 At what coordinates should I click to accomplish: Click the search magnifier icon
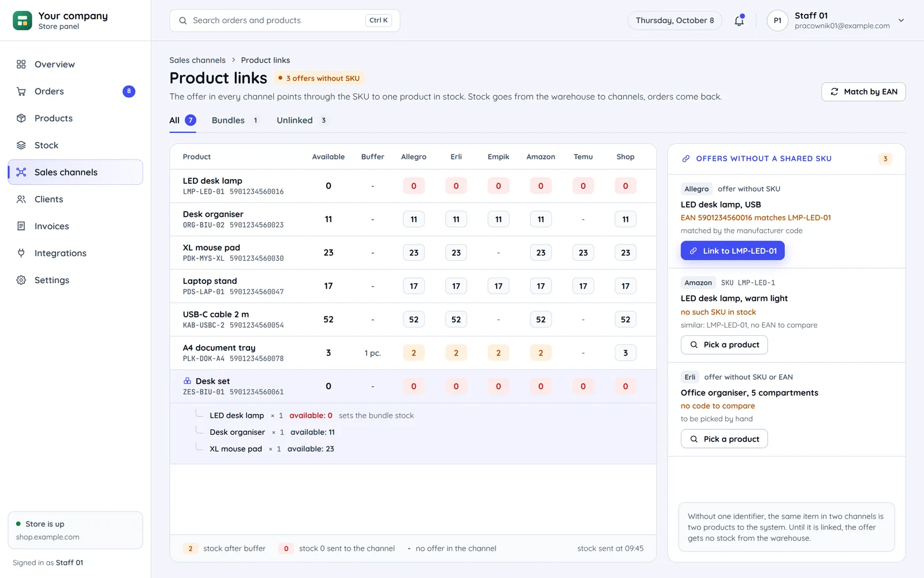[x=183, y=20]
